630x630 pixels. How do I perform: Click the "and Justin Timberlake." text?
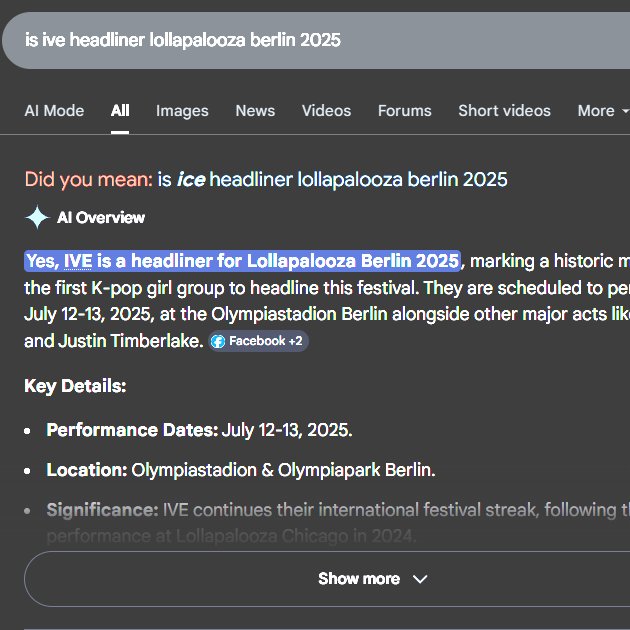(x=114, y=341)
